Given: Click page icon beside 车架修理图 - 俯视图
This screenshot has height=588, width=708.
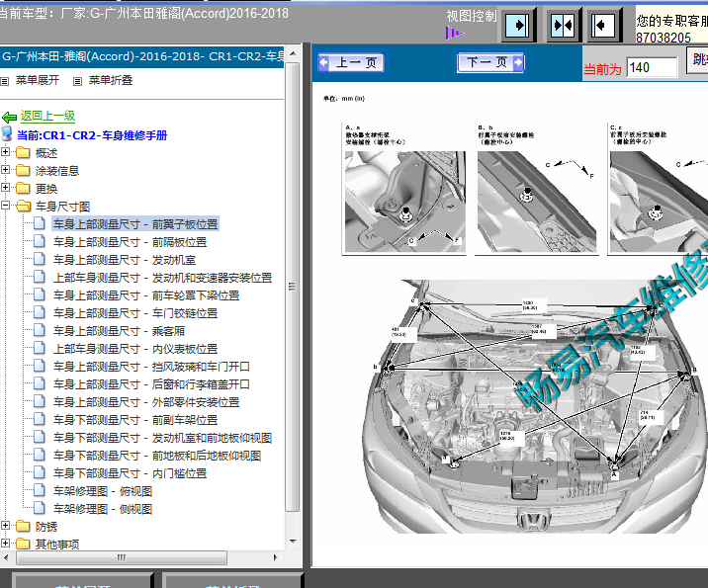Looking at the screenshot, I should [x=40, y=490].
